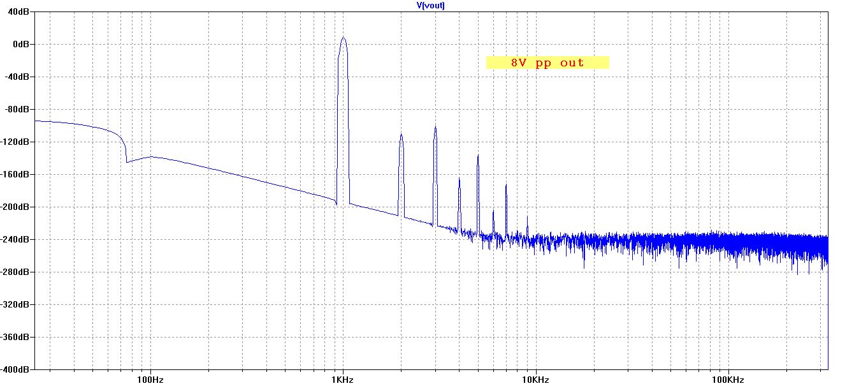Viewport: 868px width, 386px height.
Task: Click the fifth harmonic peak at 5KHz
Action: 478,156
